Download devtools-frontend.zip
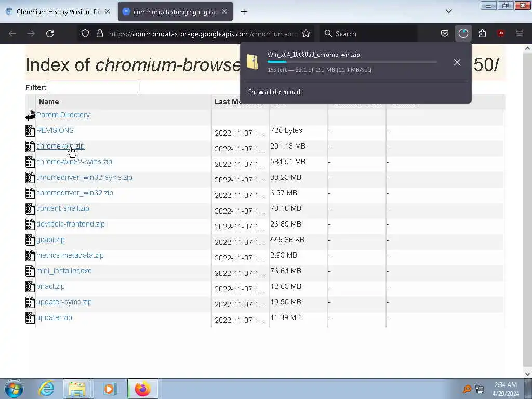 coord(71,224)
